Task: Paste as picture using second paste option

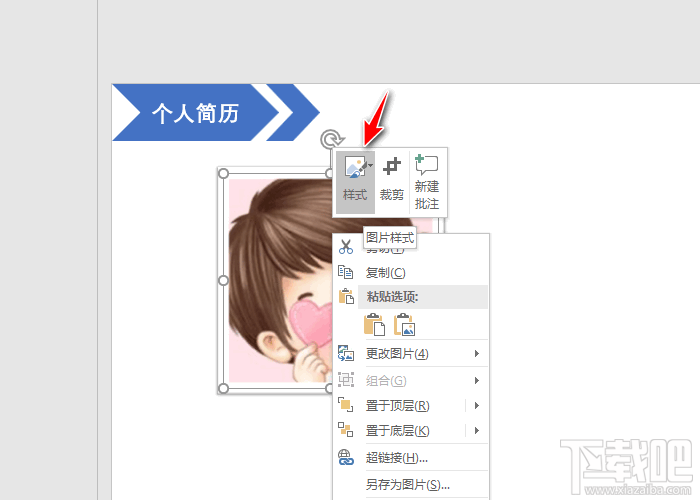Action: pyautogui.click(x=404, y=325)
